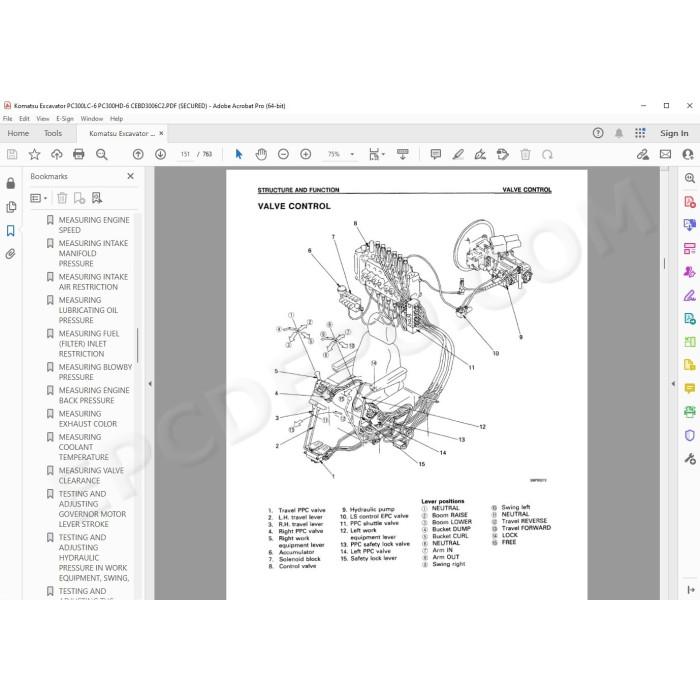Open the attachments paperclip panel
The height and width of the screenshot is (700, 700).
[x=11, y=254]
